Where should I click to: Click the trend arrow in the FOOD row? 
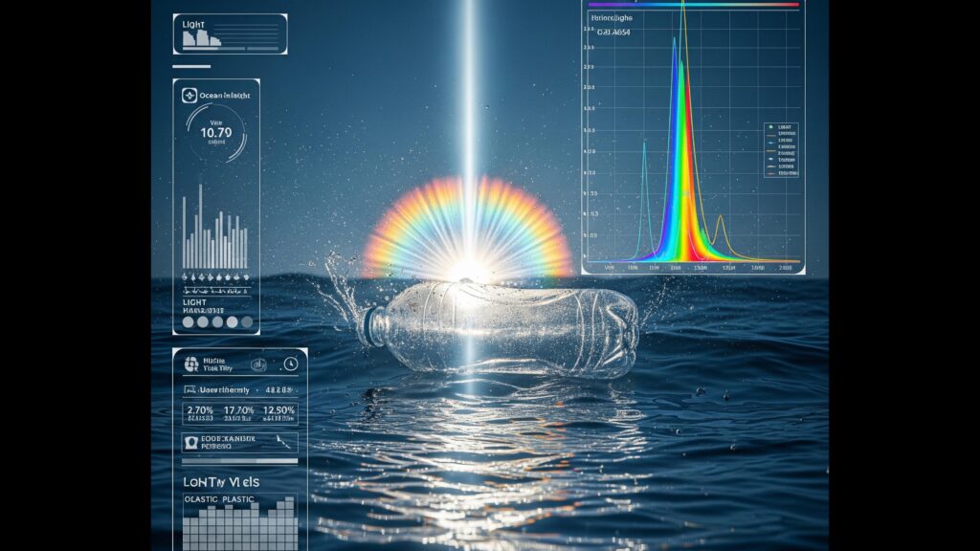pos(282,440)
